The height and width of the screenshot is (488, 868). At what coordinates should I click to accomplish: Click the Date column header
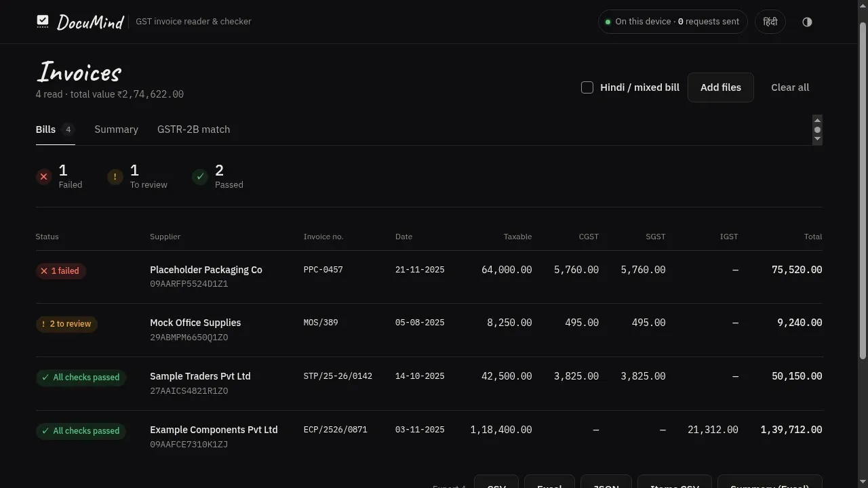(x=403, y=237)
